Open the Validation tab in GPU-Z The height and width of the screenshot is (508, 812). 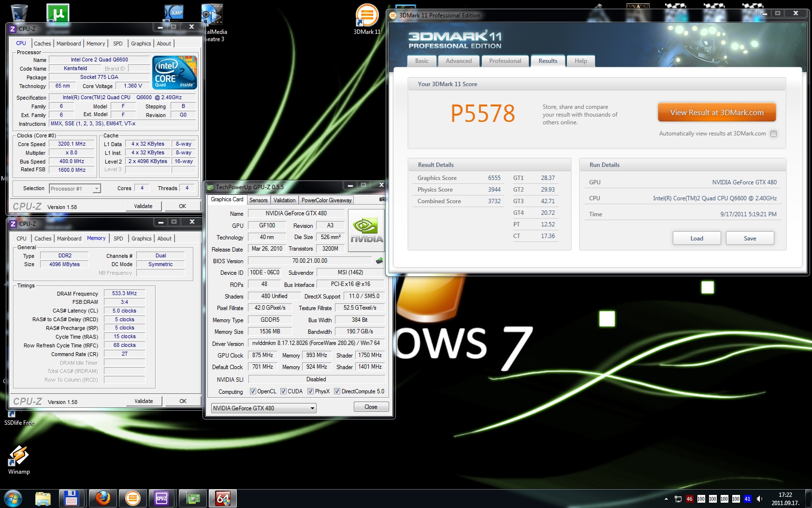[x=284, y=200]
